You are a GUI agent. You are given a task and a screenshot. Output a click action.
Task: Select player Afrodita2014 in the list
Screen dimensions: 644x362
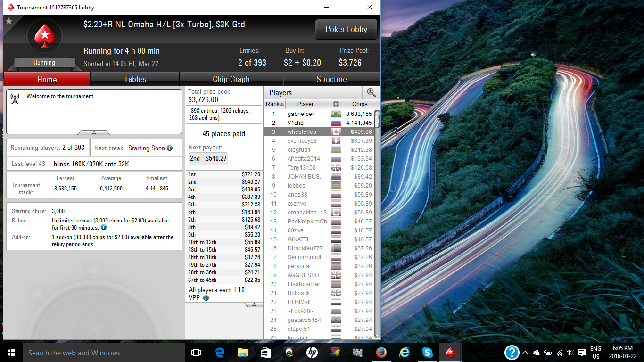point(319,159)
